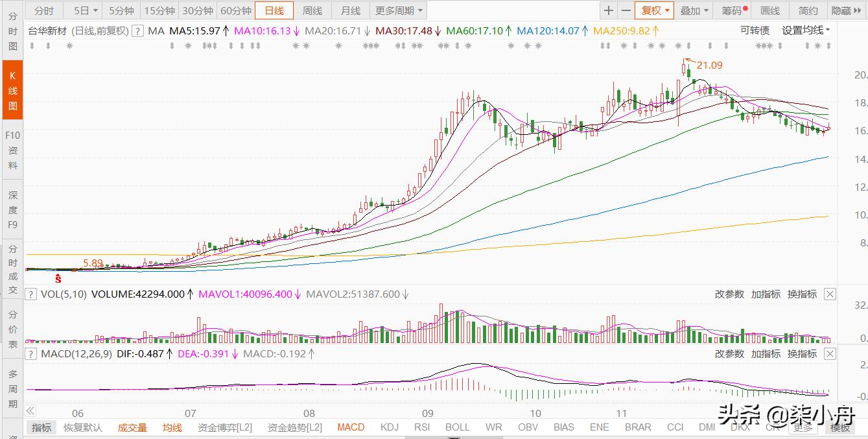Open 复权 adjustment dropdown

(x=654, y=10)
